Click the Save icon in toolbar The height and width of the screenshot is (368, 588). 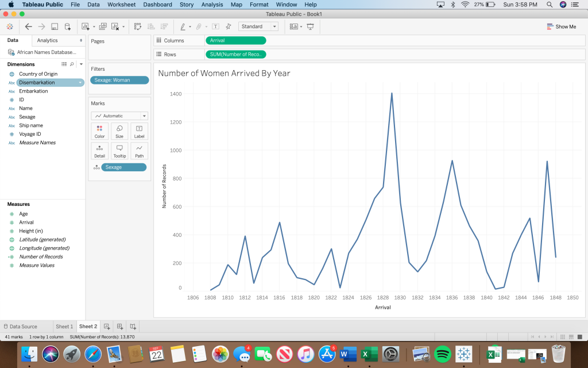55,26
